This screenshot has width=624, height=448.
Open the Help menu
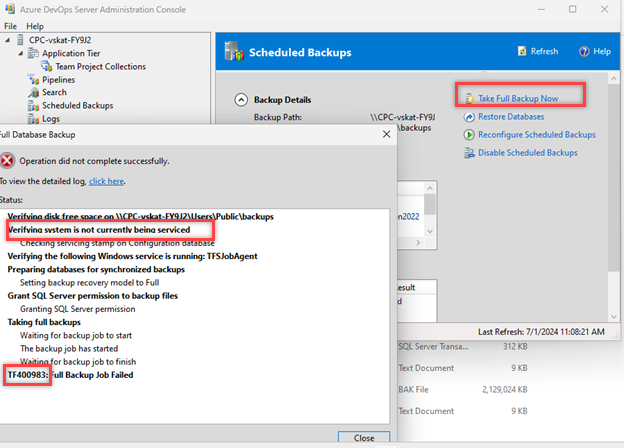coord(35,25)
